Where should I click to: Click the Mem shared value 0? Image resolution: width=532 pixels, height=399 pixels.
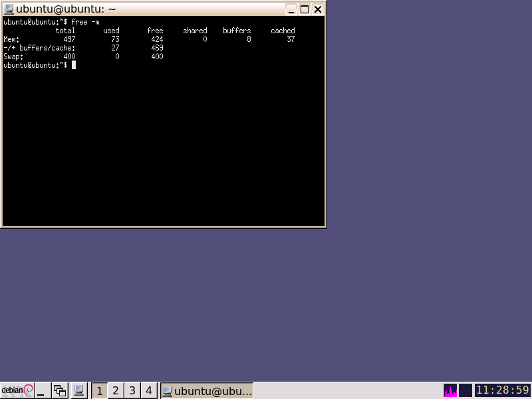205,39
